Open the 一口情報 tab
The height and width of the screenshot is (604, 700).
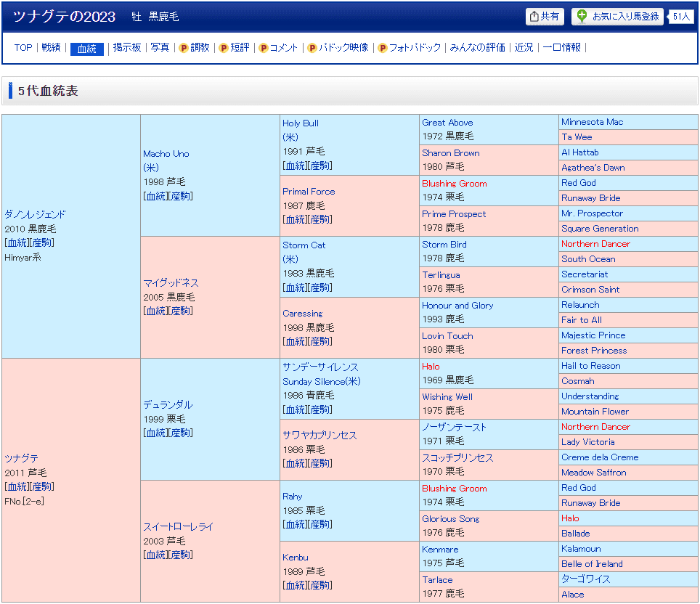561,48
